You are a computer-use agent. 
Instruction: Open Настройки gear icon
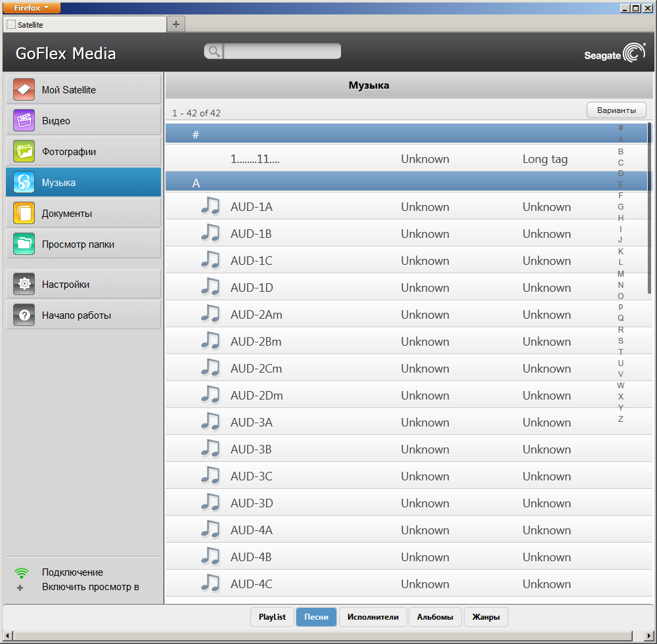click(24, 284)
